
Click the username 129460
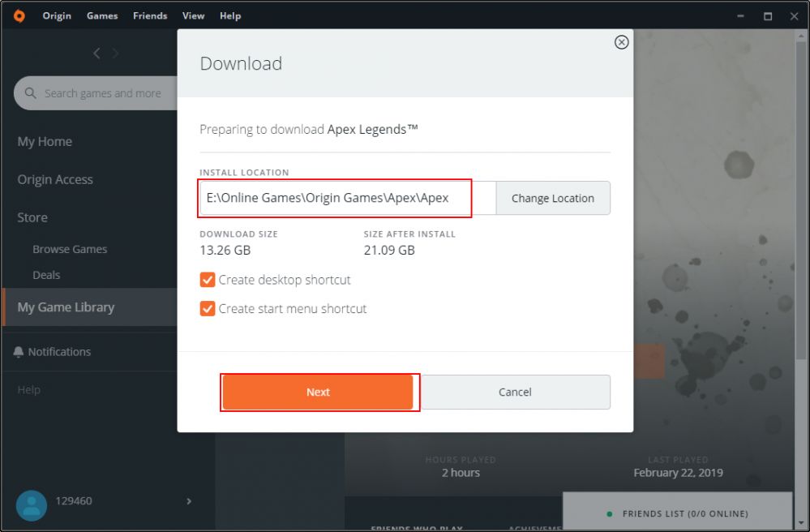[x=74, y=501]
